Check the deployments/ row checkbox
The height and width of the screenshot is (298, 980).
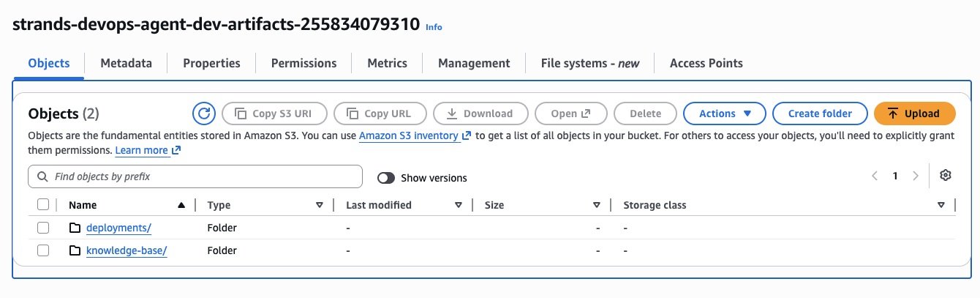pyautogui.click(x=43, y=228)
